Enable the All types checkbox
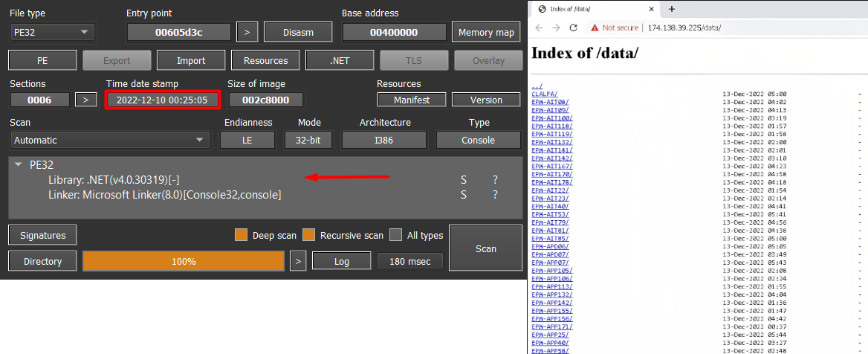Viewport: 868px width, 354px height. click(x=395, y=235)
